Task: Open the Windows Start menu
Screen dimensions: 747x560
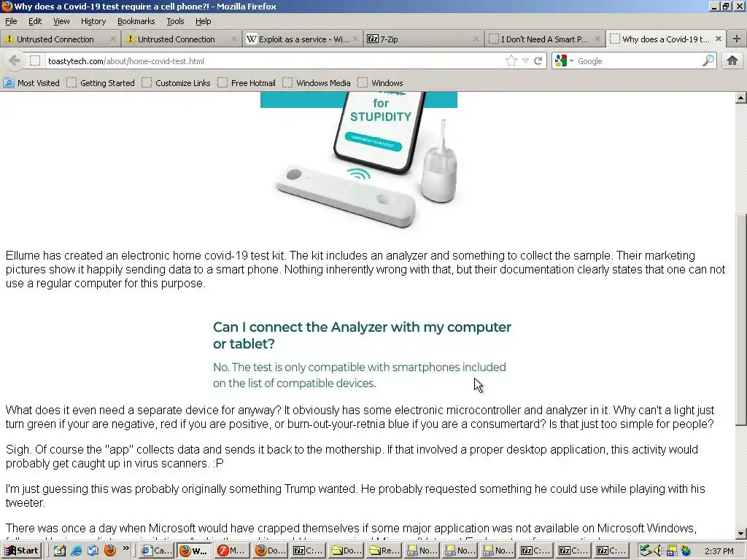Action: pyautogui.click(x=21, y=551)
